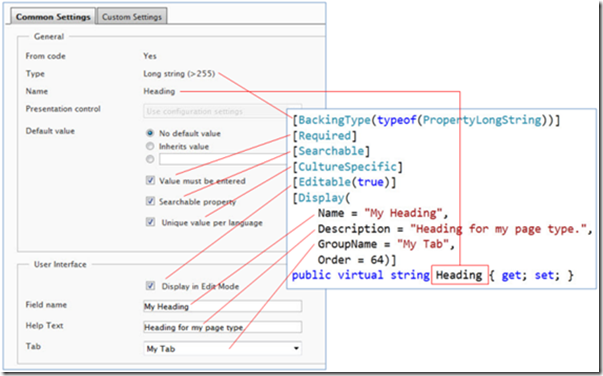Uncheck the Searchable property checkbox
603x376 pixels.
(x=150, y=201)
